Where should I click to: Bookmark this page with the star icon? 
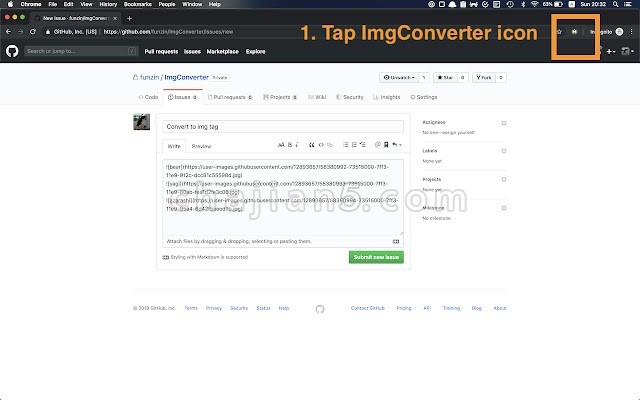click(x=559, y=32)
